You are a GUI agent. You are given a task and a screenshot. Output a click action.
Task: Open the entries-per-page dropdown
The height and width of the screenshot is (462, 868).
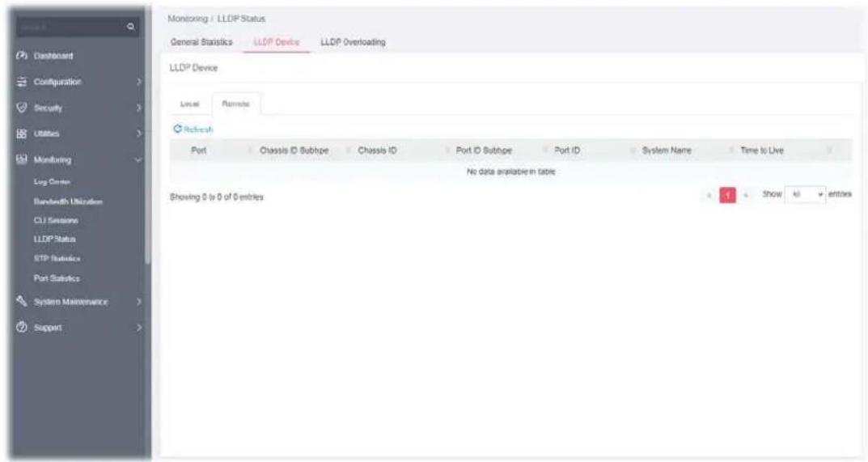coord(806,194)
